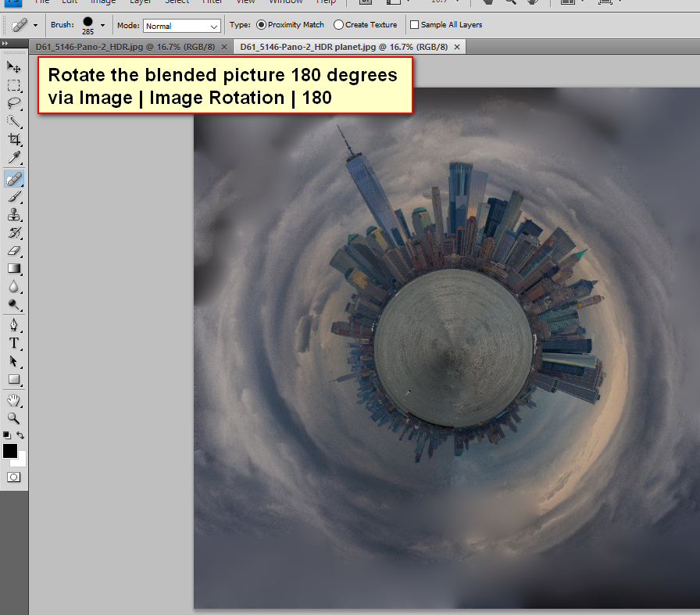Switch to the D61_5146-Pano-2_HDR planet.jpg tab
Screen dimensions: 700x615
point(344,47)
